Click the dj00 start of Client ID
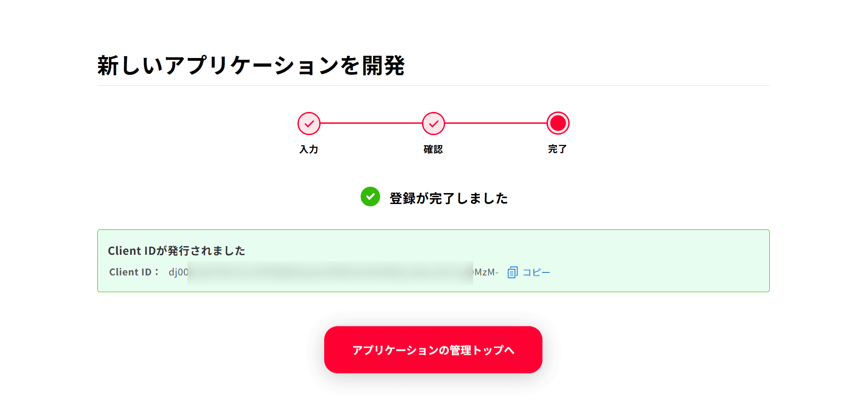 [178, 272]
